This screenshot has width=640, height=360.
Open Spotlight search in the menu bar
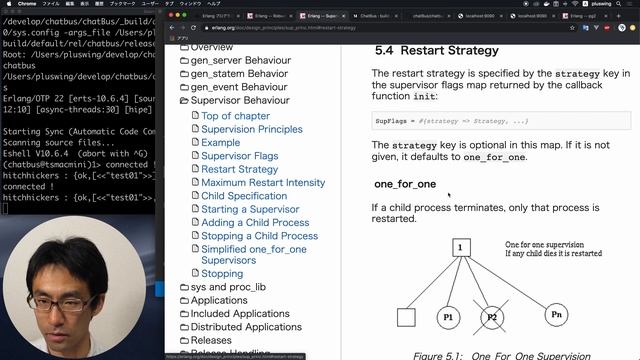click(619, 4)
